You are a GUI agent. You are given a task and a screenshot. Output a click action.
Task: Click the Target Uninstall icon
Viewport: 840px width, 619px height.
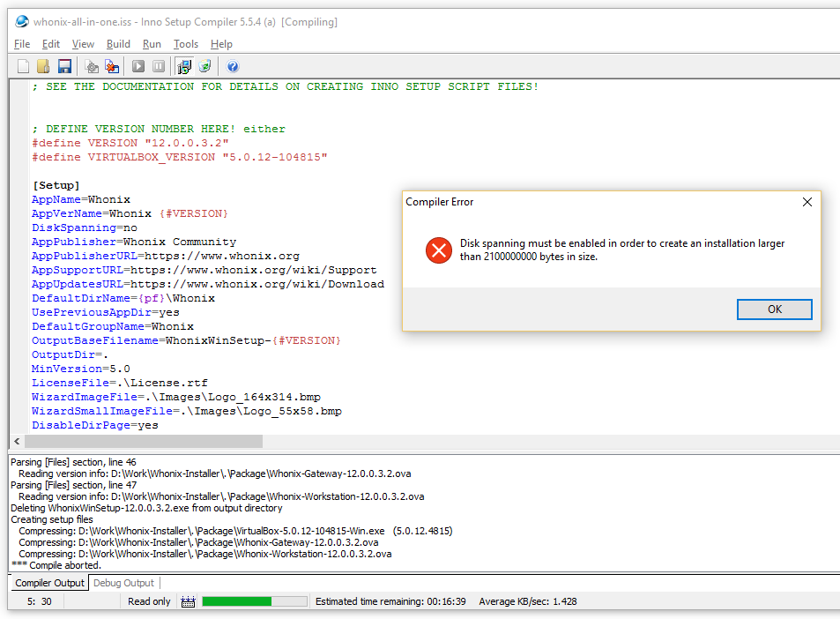(x=204, y=66)
